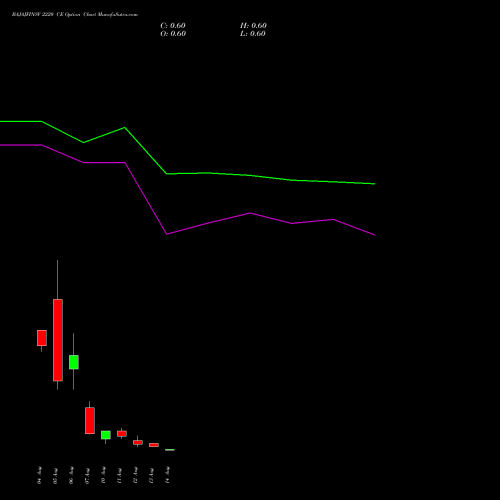500x500 pixels.
Task: Select the low value L: 0.60
Action: 253,34
